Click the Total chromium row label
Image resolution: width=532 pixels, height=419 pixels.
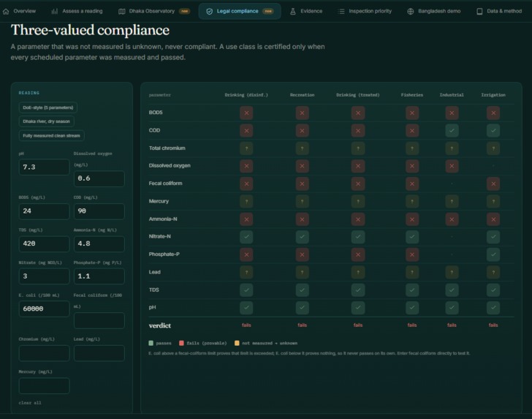point(167,148)
